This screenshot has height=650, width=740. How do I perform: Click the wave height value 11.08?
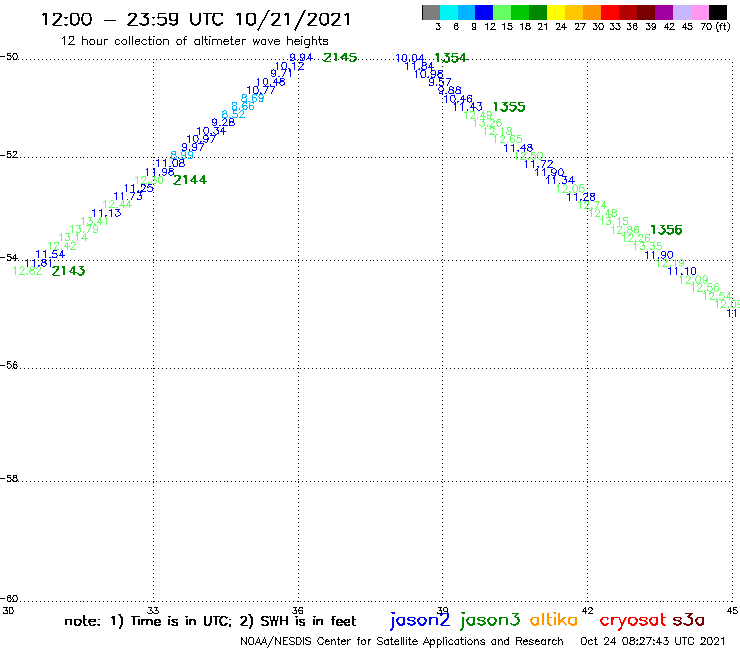(x=170, y=163)
